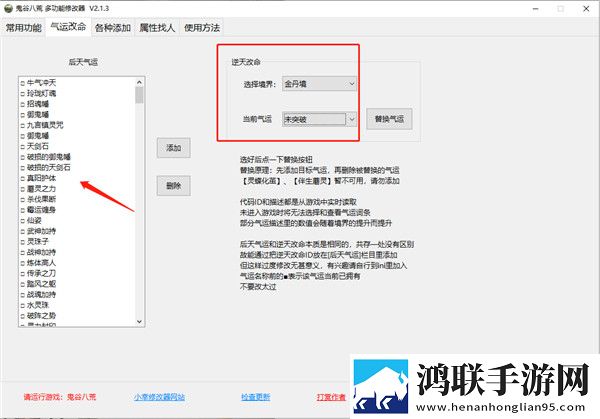The image size is (600, 419).
Task: Click the list scrollbar down arrow
Action: click(139, 322)
